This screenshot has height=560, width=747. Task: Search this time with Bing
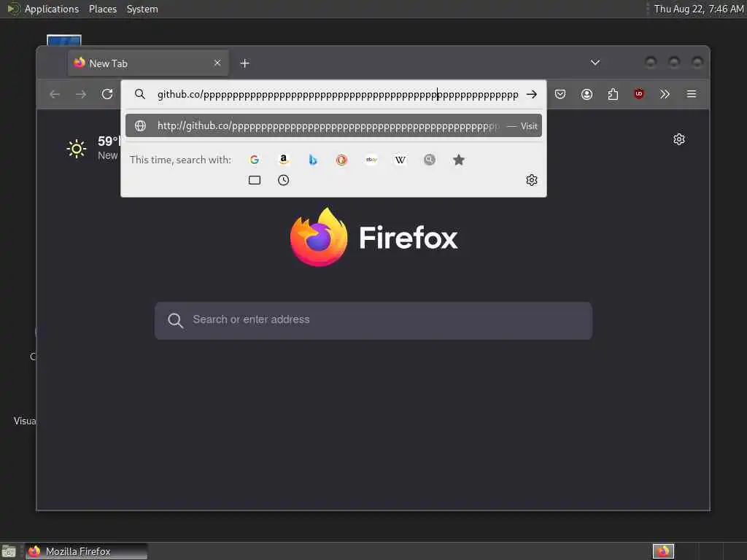(x=313, y=160)
